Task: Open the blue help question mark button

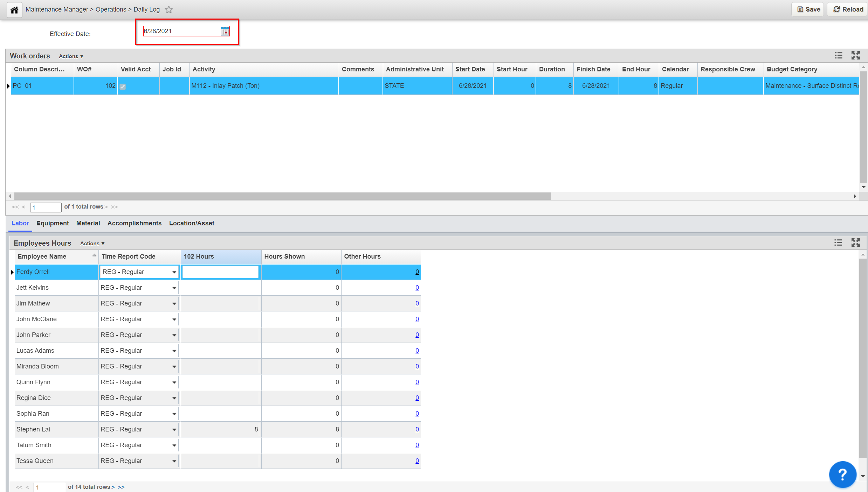Action: (x=842, y=475)
